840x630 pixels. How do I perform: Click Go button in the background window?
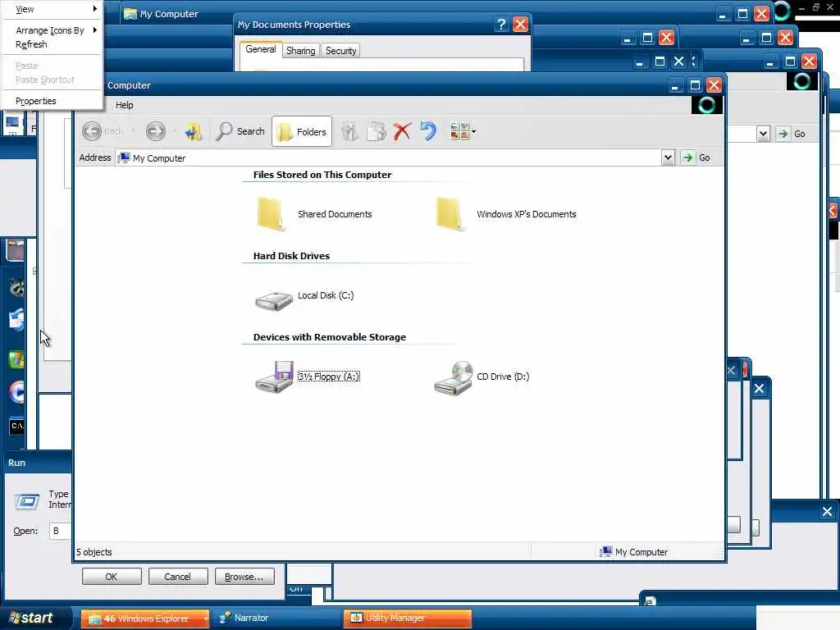tap(792, 134)
